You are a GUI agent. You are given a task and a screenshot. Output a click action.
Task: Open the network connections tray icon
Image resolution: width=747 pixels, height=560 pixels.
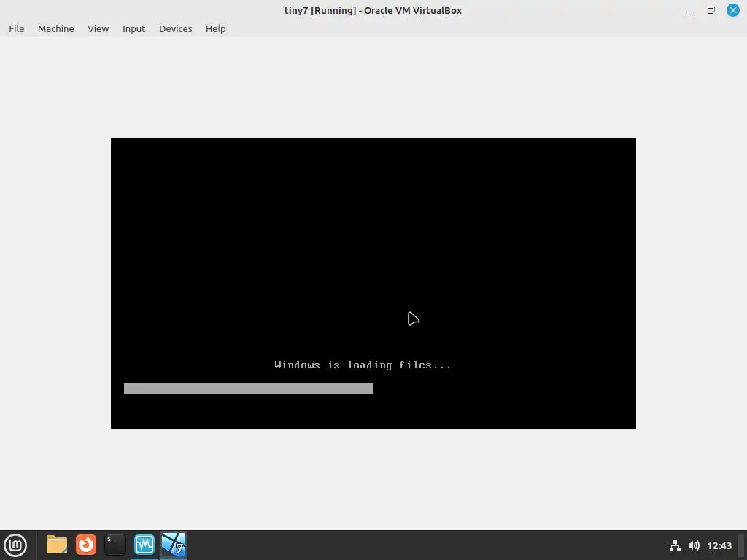tap(675, 545)
